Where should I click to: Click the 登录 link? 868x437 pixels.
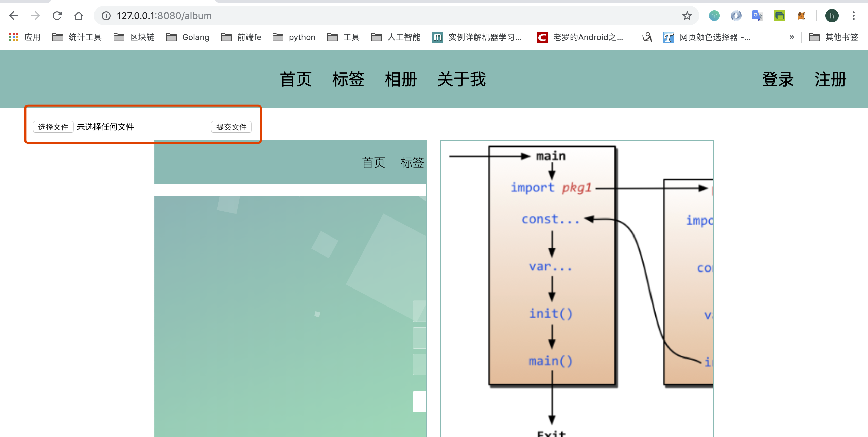click(x=778, y=79)
